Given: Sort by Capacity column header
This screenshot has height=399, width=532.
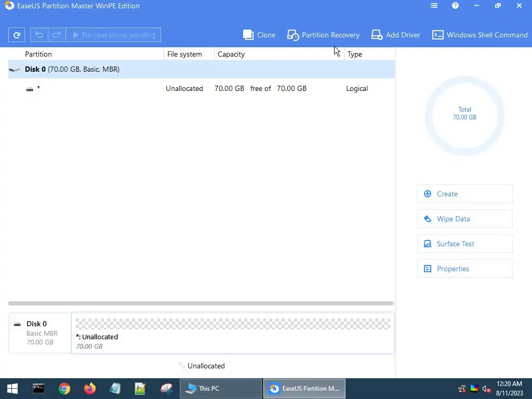Looking at the screenshot, I should [231, 54].
